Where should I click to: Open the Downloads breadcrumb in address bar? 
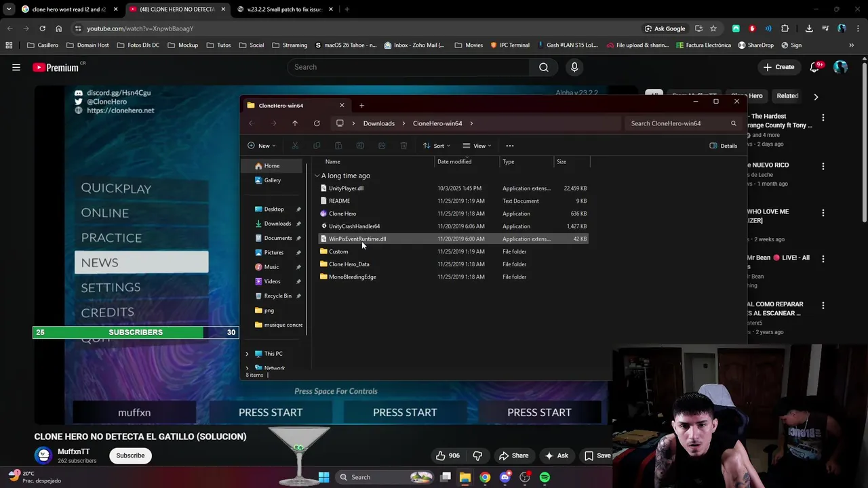point(378,123)
